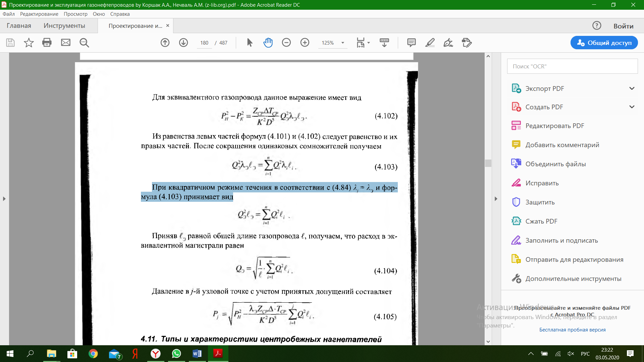Open the Просмотр menu
The height and width of the screenshot is (362, 644).
[x=75, y=14]
